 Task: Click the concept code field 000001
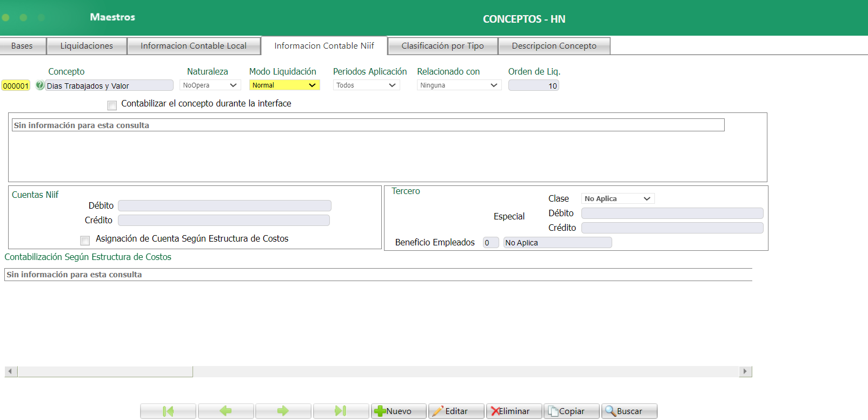[x=16, y=85]
